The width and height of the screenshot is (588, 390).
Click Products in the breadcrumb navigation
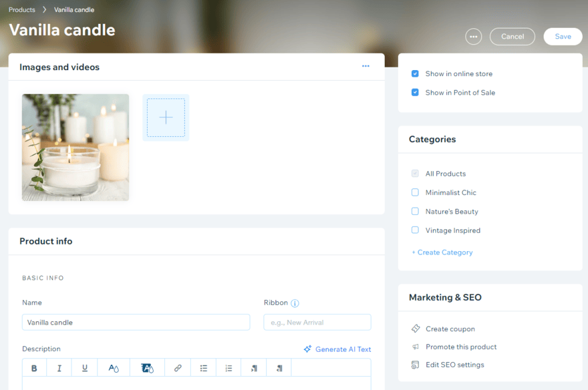(21, 9)
